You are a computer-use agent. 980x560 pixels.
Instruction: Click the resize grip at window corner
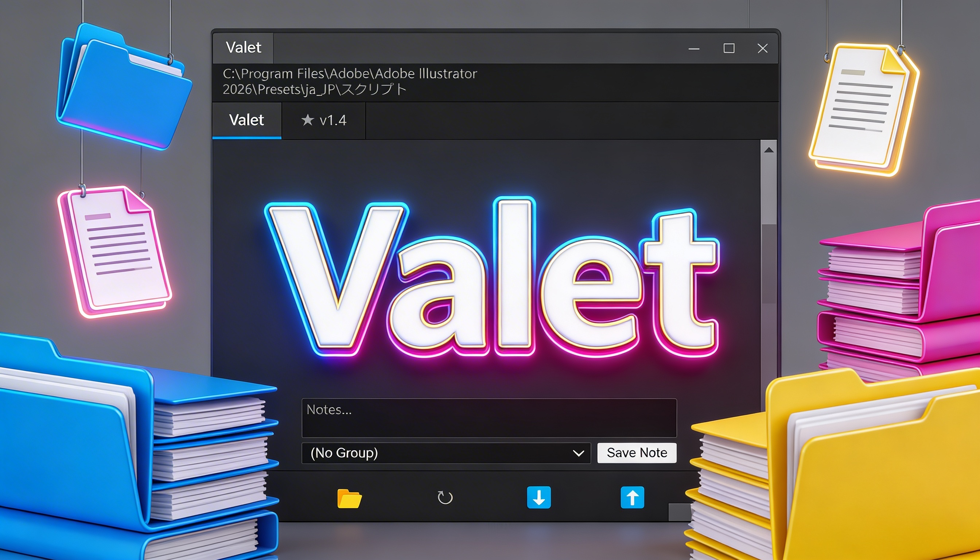coord(679,512)
